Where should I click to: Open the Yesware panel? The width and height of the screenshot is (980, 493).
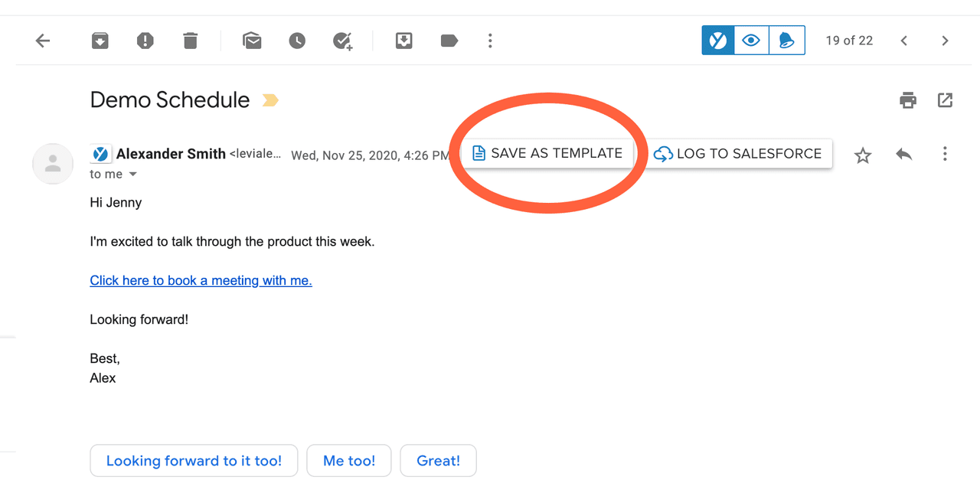717,40
